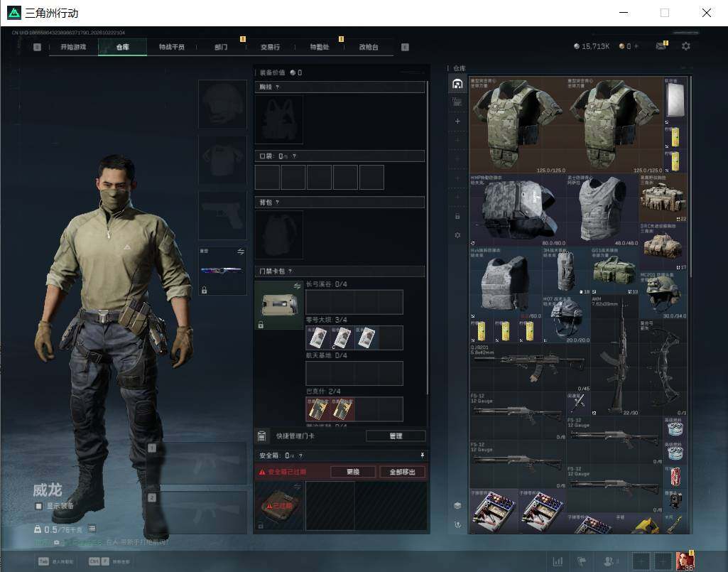Click the question mark beside 背包
Screen dimensions: 728x572
click(x=277, y=202)
